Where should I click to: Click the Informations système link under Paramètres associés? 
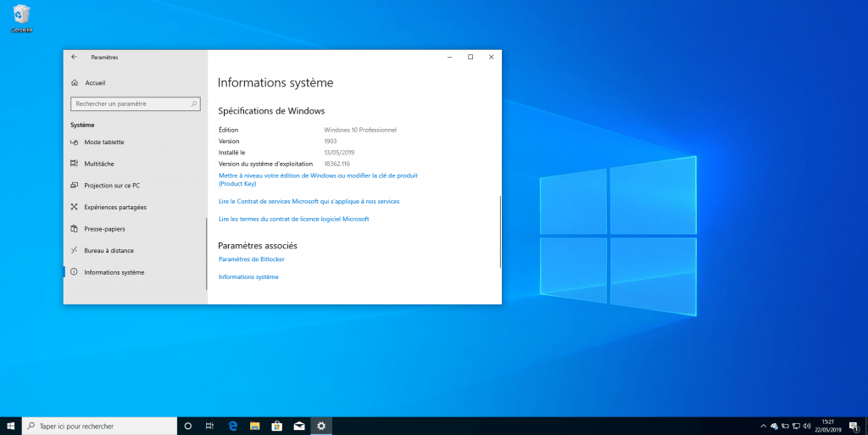[x=248, y=276]
